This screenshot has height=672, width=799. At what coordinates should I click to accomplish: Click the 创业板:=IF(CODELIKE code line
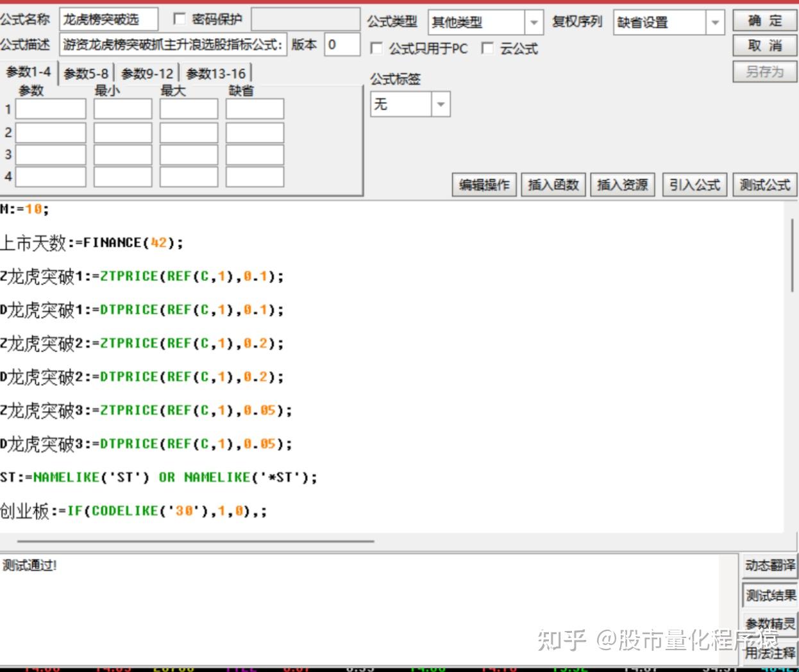point(133,510)
